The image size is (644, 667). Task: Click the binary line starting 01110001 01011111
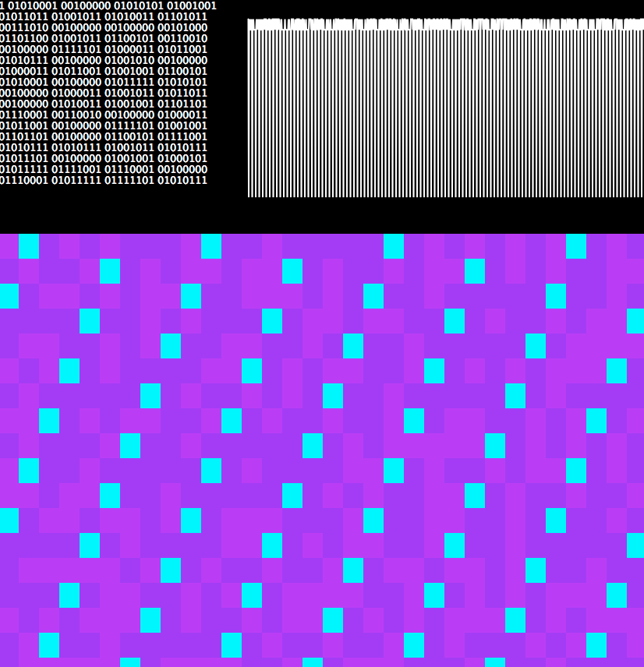point(104,180)
